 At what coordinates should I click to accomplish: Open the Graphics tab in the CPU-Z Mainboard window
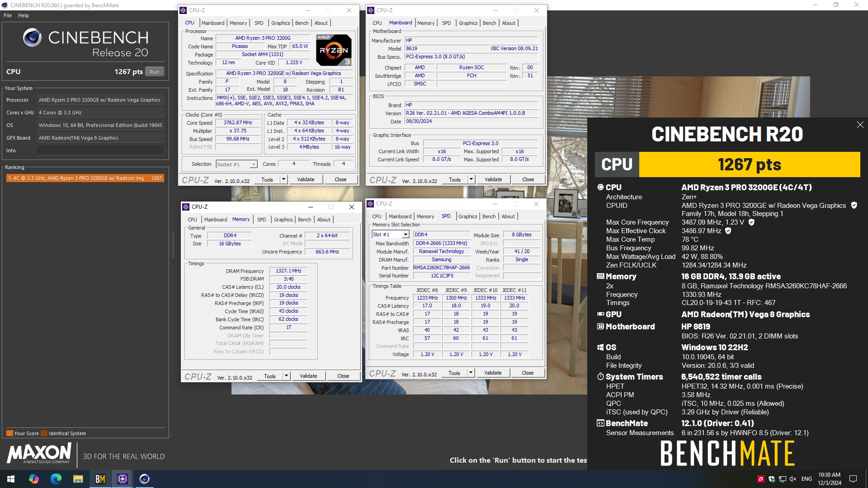[468, 23]
